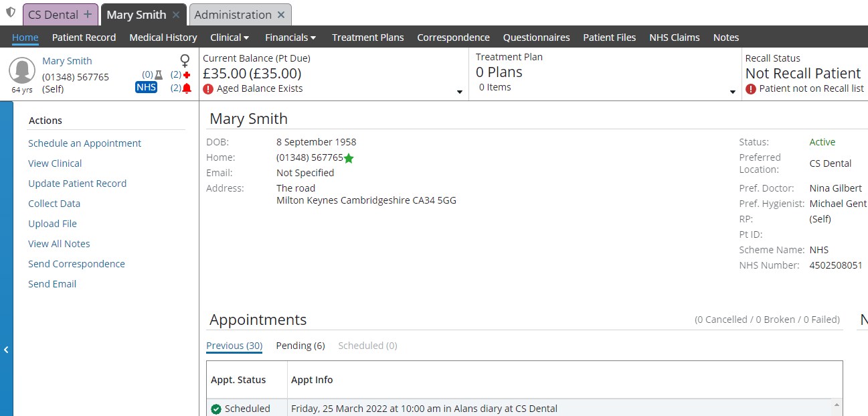Screen dimensions: 868x416
Task: Click View Clinical action link
Action: click(x=55, y=163)
